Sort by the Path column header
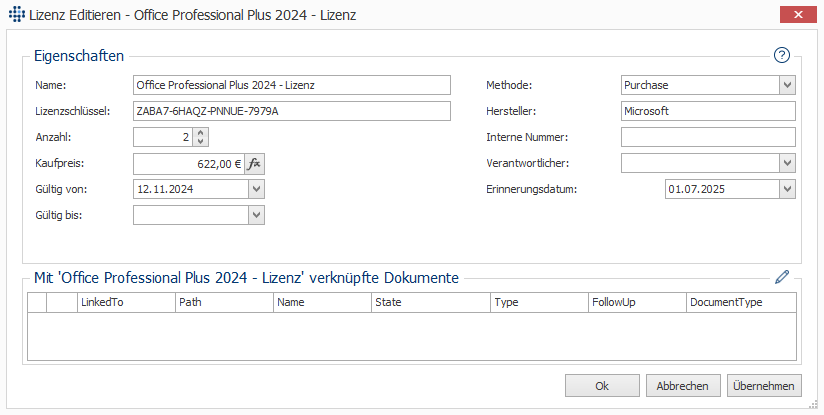The height and width of the screenshot is (415, 824). click(x=224, y=302)
